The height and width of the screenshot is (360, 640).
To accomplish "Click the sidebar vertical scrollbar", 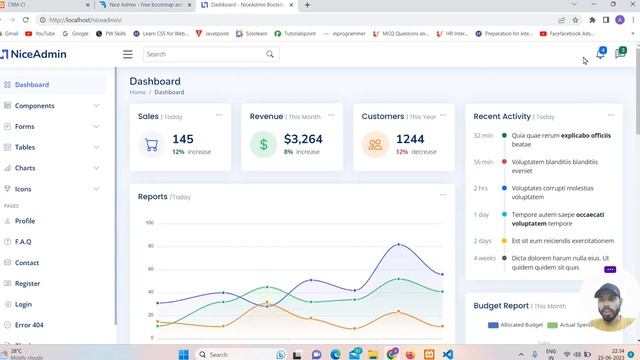I will [x=116, y=196].
